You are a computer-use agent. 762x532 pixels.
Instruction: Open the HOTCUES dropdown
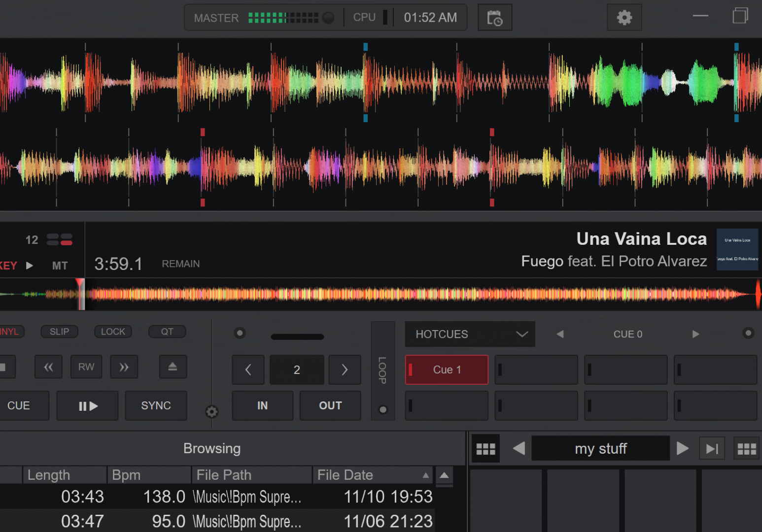[x=470, y=334]
